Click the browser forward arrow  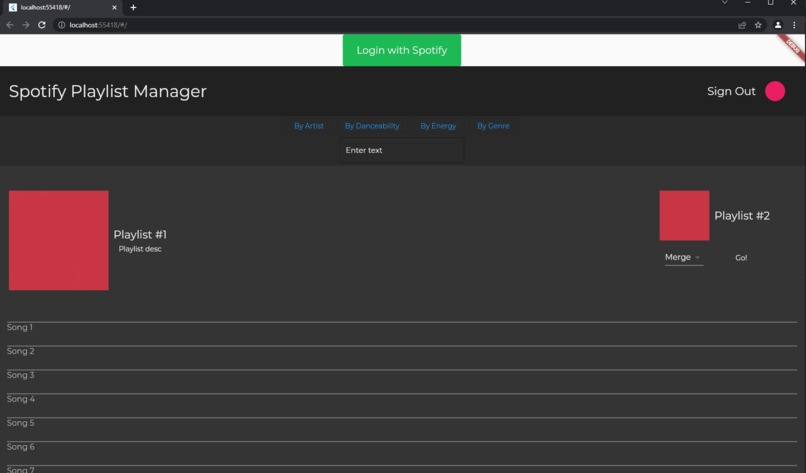(26, 25)
